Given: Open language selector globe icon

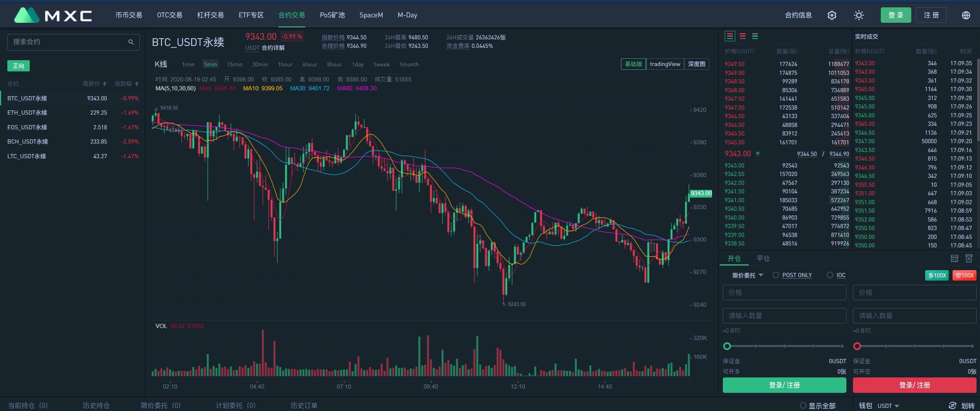Looking at the screenshot, I should click(966, 15).
